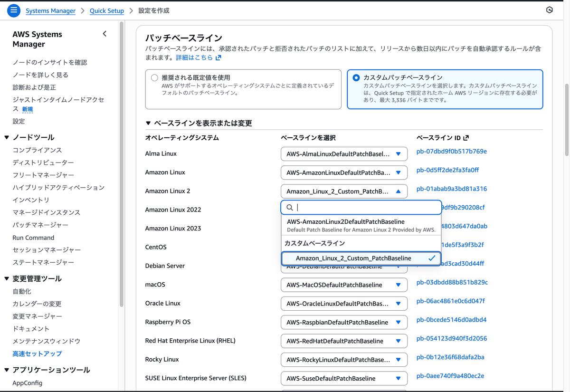The image size is (570, 392).
Task: Open the Oracle Linux baseline dropdown
Action: (x=344, y=304)
